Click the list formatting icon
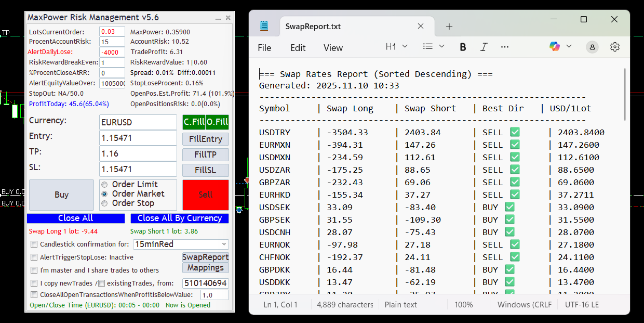 pyautogui.click(x=428, y=46)
